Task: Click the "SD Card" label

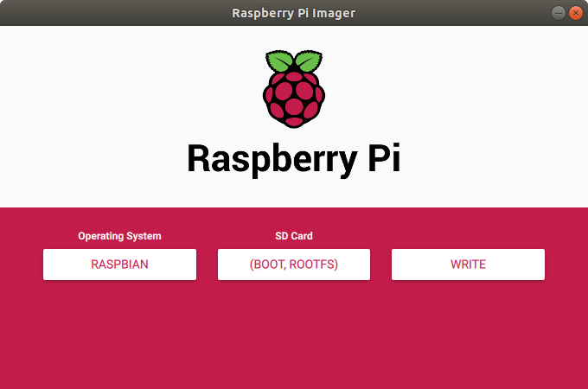Action: 294,236
